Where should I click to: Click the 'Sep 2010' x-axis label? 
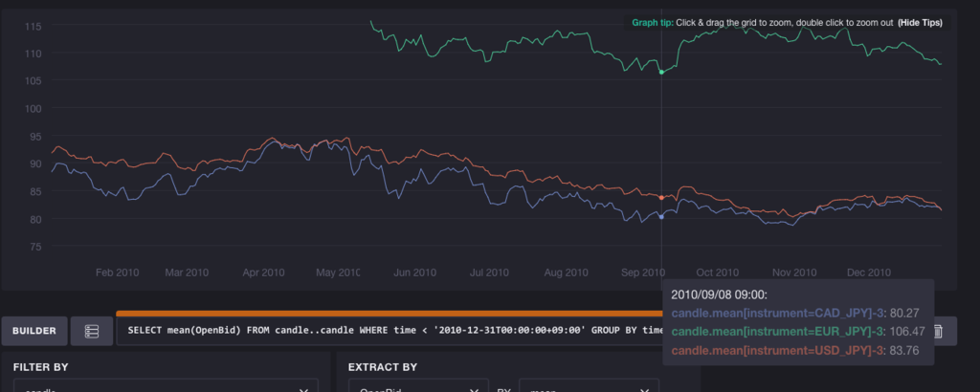pos(643,272)
